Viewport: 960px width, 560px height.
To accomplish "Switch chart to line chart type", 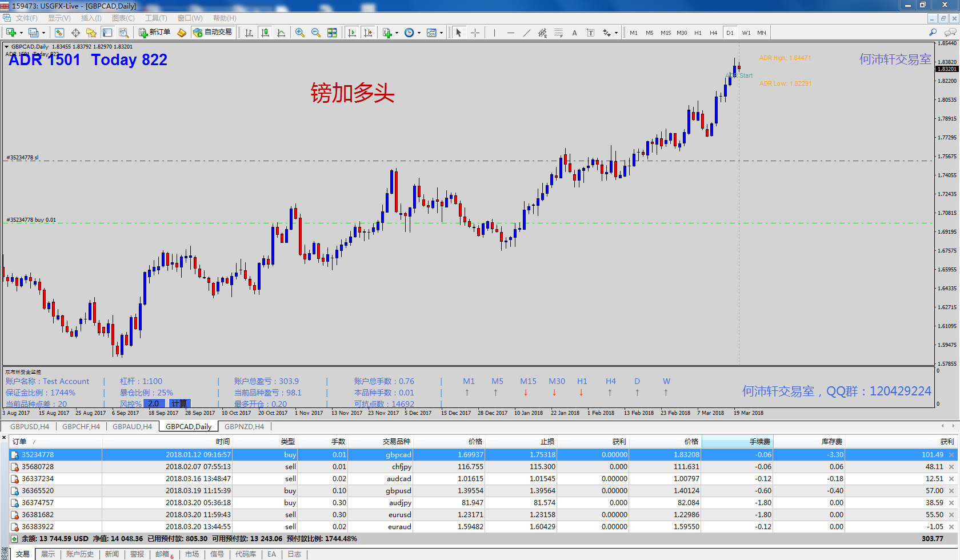I will [281, 33].
